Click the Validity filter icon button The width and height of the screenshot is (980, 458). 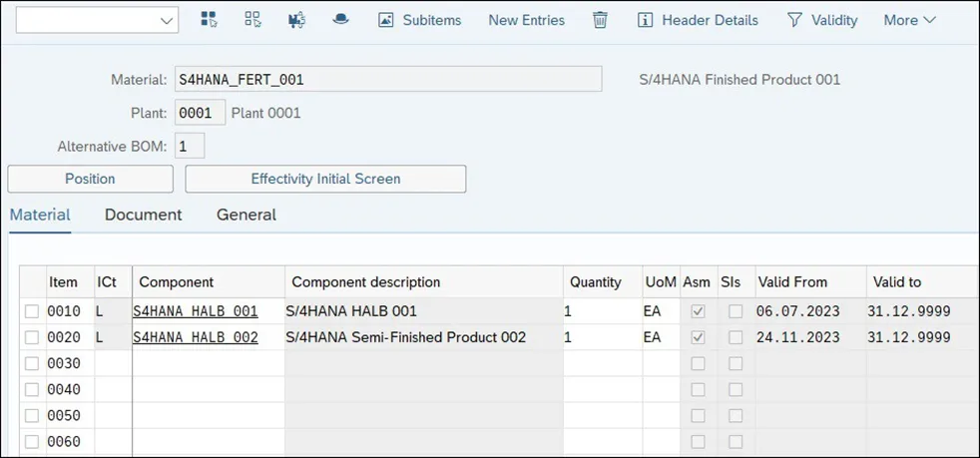(821, 20)
